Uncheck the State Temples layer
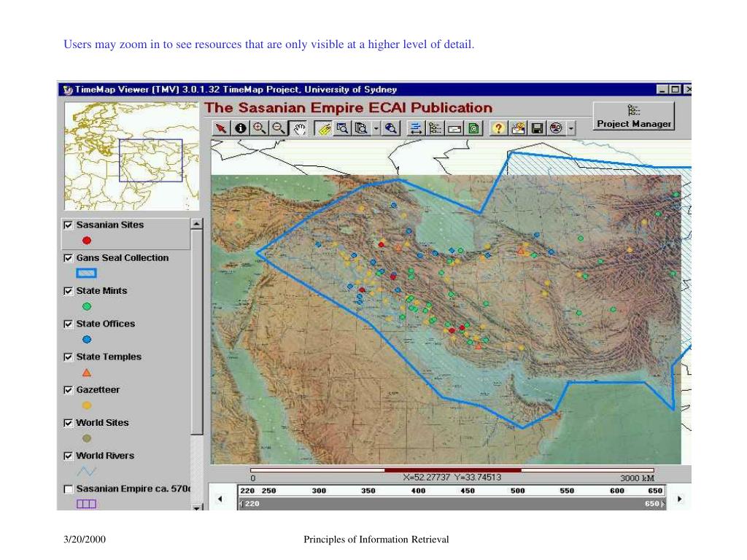Image resolution: width=747 pixels, height=560 pixels. tap(68, 357)
